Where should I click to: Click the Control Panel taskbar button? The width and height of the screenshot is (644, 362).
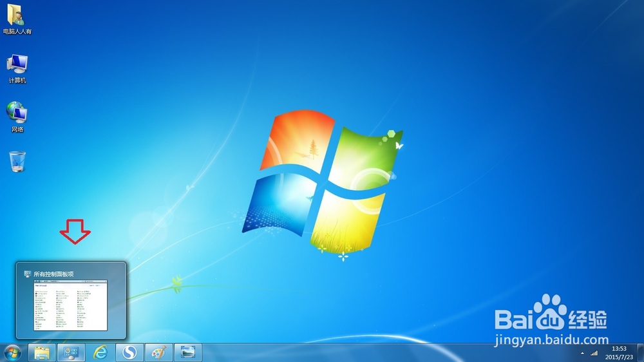71,352
